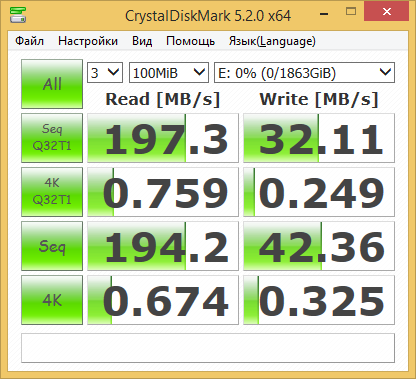The width and height of the screenshot is (416, 379).
Task: Click the Seq Q32T1 write result 32.11
Action: [319, 138]
